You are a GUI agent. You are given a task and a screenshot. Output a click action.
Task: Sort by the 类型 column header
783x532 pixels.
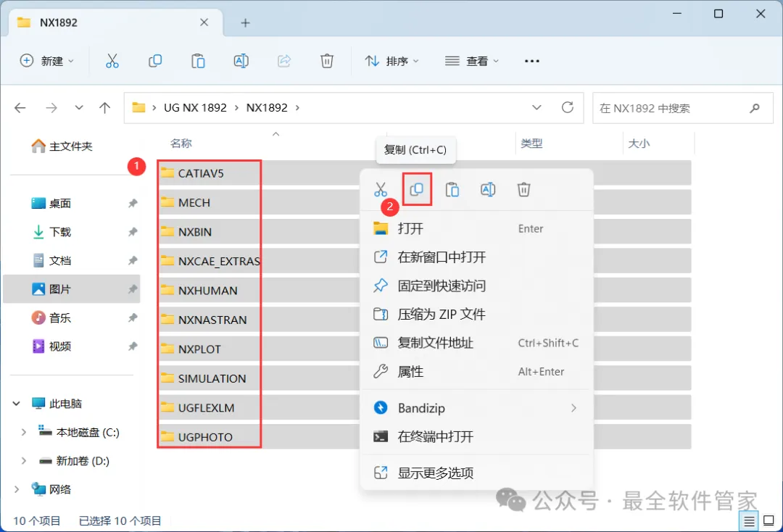[x=531, y=144]
